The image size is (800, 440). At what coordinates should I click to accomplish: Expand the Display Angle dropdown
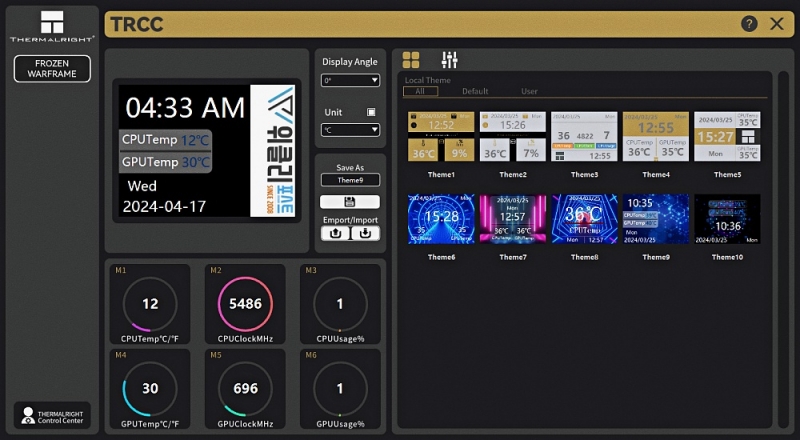[x=350, y=80]
